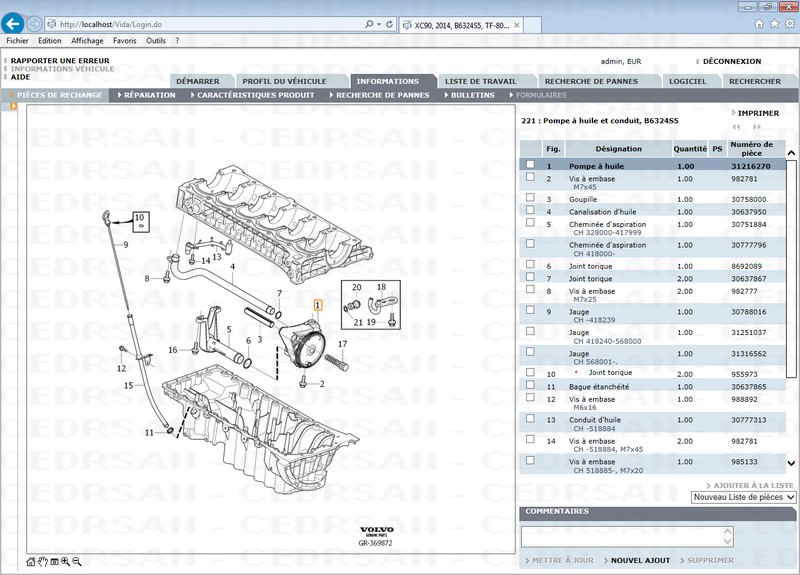Viewport: 800px width, 575px height.
Task: Open browser favorites star icon
Action: (x=774, y=23)
